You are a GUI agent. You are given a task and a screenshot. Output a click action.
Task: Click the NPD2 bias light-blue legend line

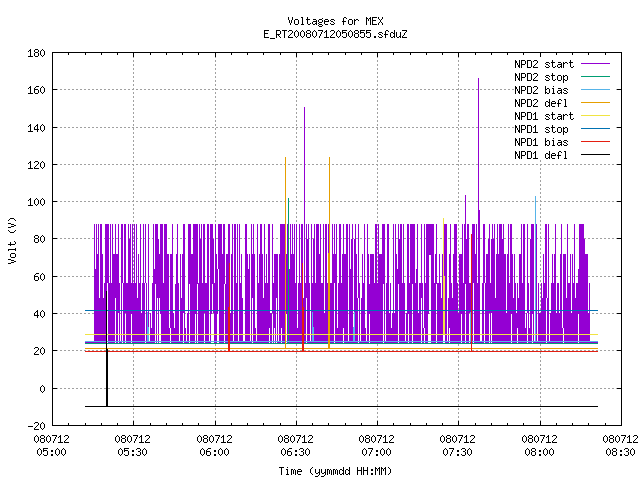[x=595, y=90]
